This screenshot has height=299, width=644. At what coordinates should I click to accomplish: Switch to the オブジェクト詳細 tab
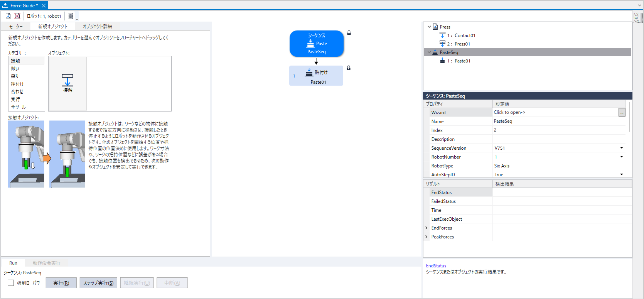click(97, 26)
